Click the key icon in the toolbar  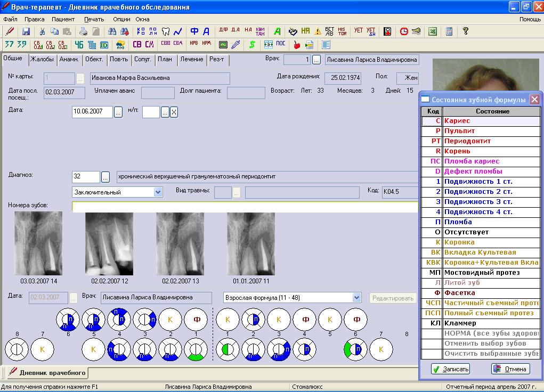(416, 31)
